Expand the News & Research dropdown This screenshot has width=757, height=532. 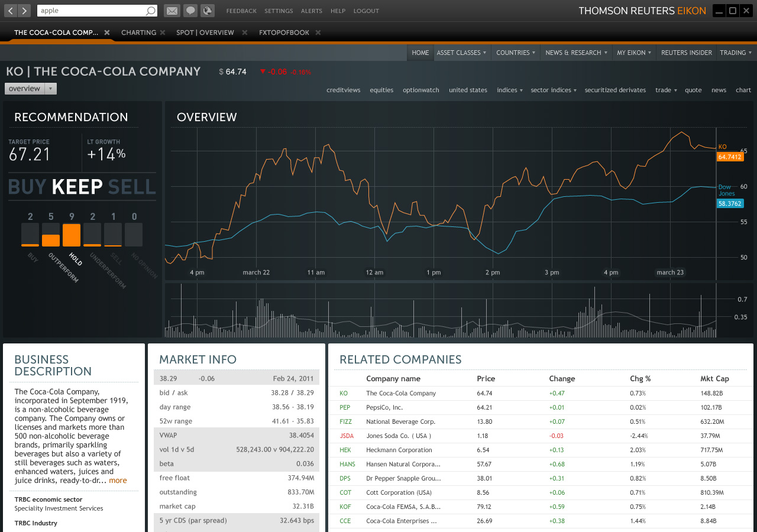click(577, 53)
